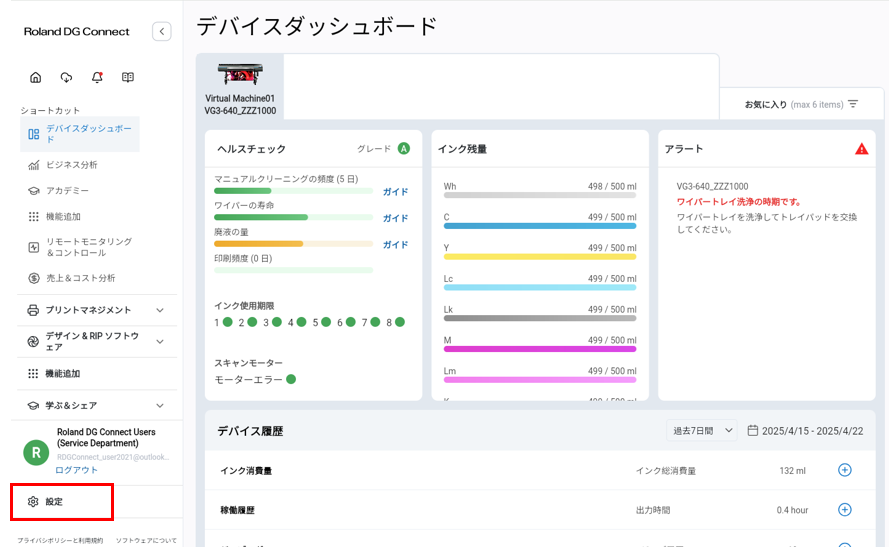Screen dimensions: 889x547
Task: Open the lower 機能追加 menu item
Action: pyautogui.click(x=63, y=374)
